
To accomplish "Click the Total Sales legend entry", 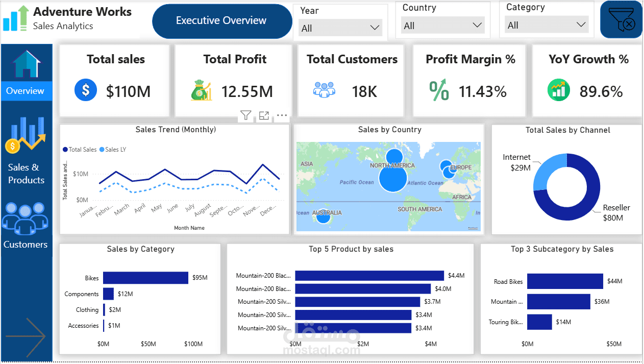I will [80, 150].
